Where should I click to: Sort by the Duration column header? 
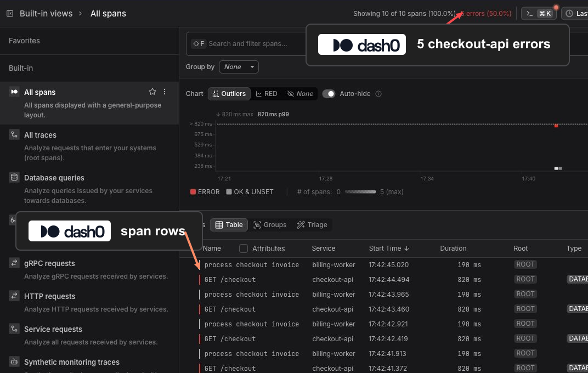453,248
